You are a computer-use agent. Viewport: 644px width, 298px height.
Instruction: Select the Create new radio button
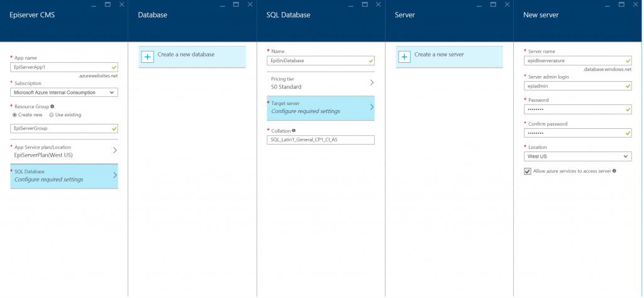[x=15, y=115]
